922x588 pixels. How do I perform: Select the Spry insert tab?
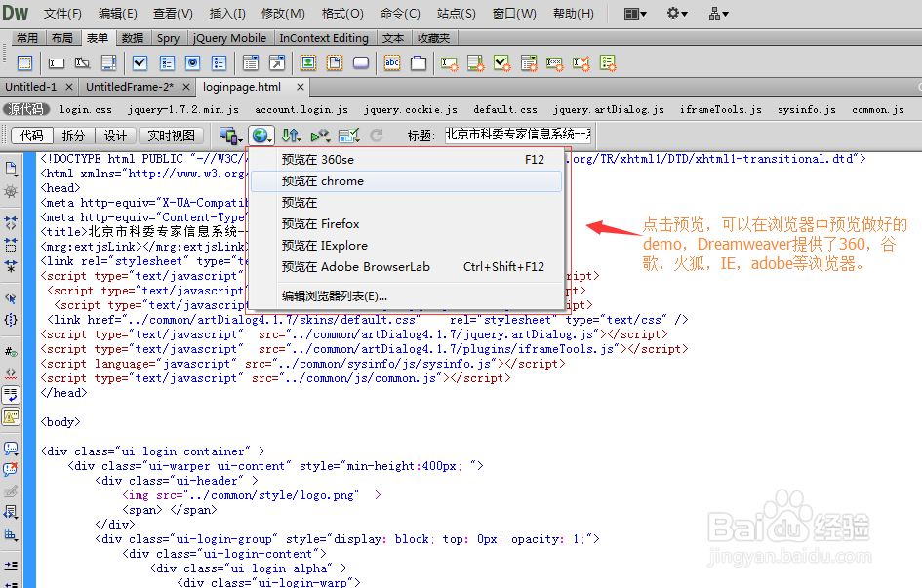[168, 38]
